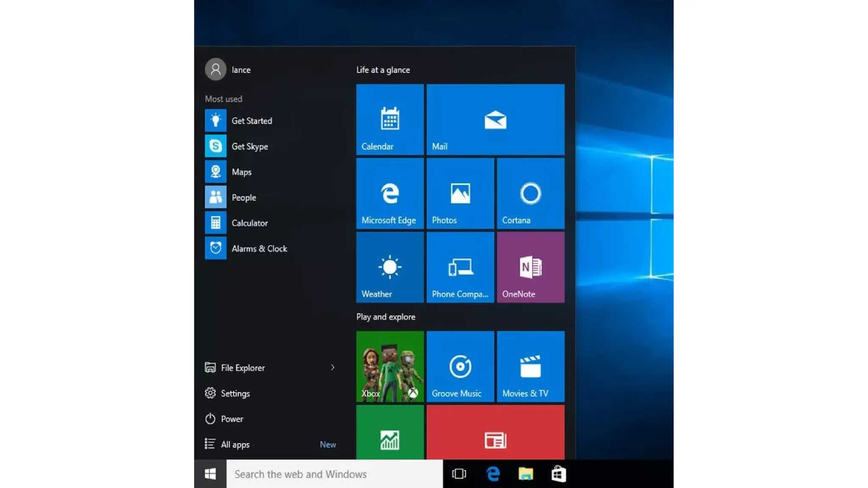
Task: Click the Maps app icon
Action: tap(215, 172)
